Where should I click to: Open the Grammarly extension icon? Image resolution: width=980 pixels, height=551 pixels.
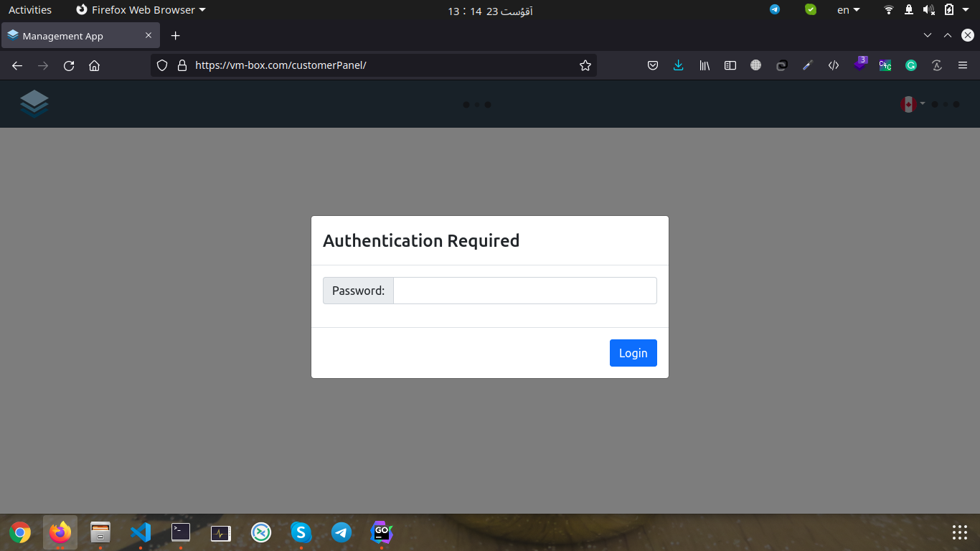(911, 65)
